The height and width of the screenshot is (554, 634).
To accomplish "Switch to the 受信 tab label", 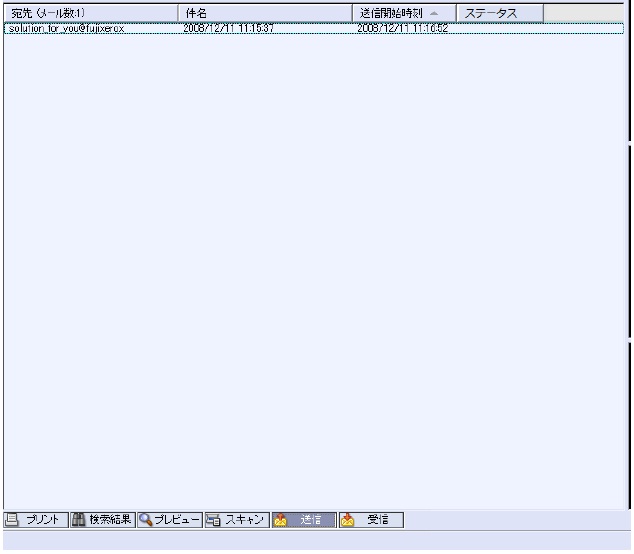I will click(378, 520).
